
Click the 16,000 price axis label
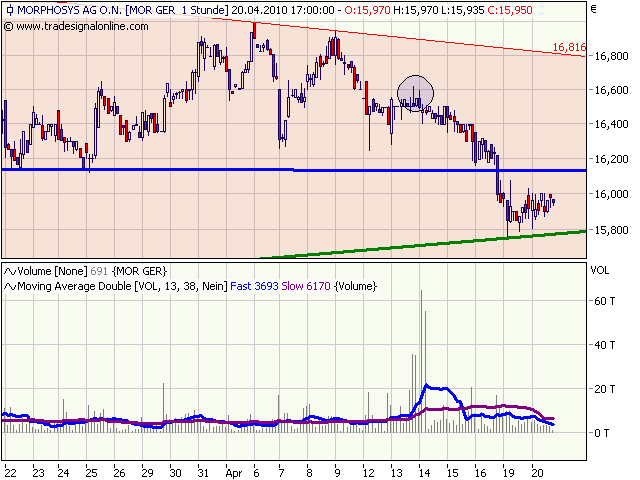pyautogui.click(x=611, y=194)
